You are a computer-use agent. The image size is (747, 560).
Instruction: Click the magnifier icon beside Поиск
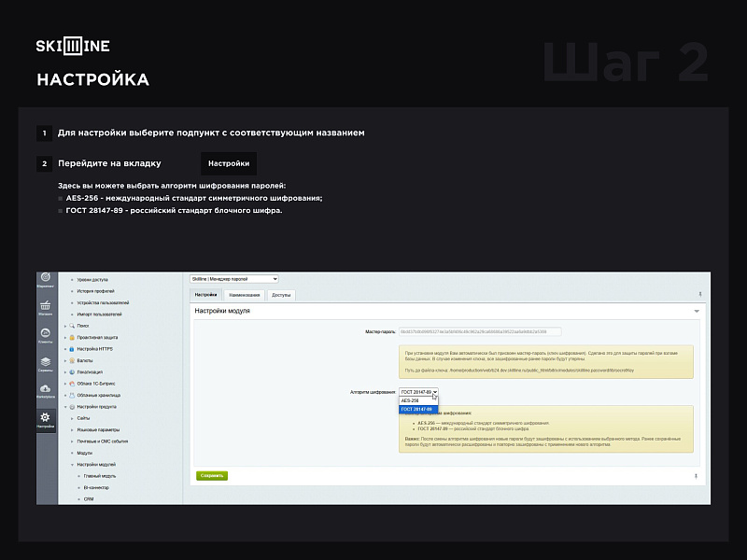click(x=72, y=326)
